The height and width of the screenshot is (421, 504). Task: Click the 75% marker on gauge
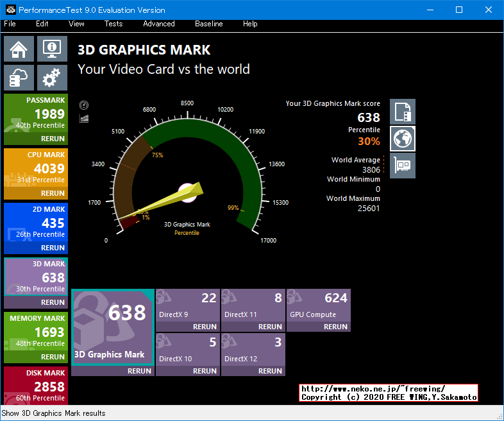tap(158, 155)
